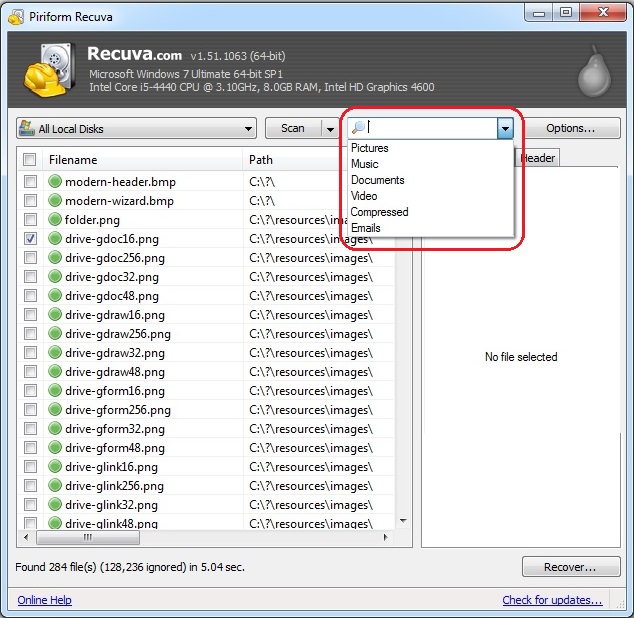The width and height of the screenshot is (634, 618).
Task: Check the box for folder.png
Action: [x=30, y=219]
